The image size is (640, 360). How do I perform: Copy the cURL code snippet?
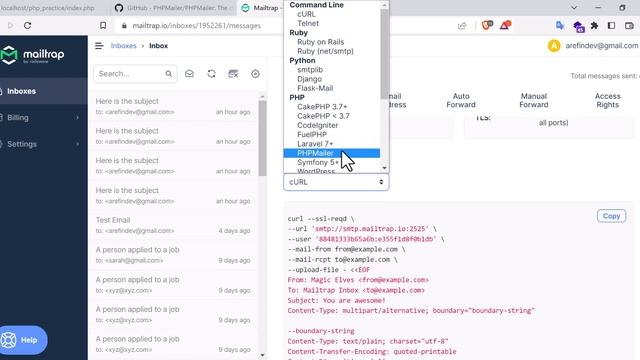coord(611,216)
